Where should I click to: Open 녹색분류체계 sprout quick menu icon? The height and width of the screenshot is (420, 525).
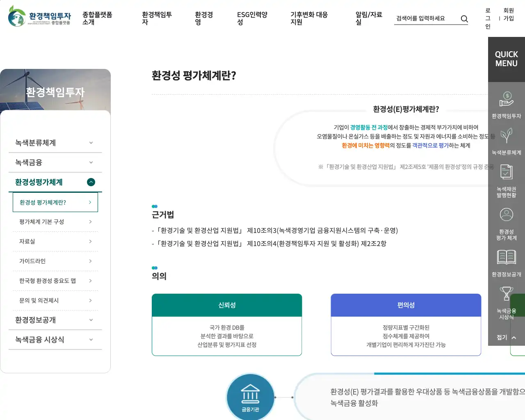pyautogui.click(x=506, y=136)
